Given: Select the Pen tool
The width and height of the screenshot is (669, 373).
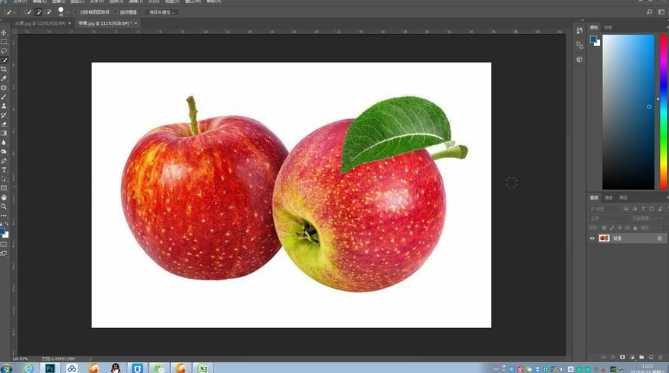Looking at the screenshot, I should click(4, 161).
